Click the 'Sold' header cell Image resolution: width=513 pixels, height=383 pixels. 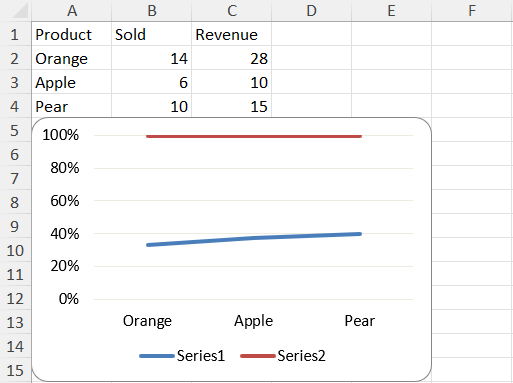152,34
